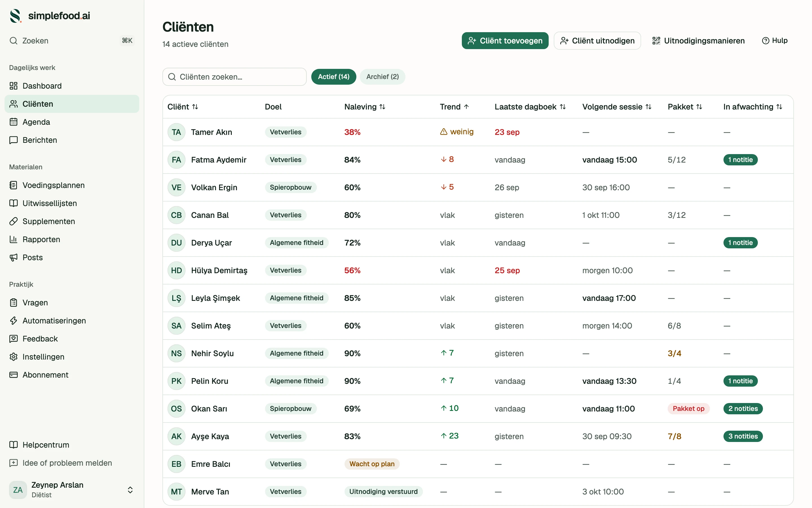Switch to the Archief (2) filter
812x508 pixels.
tap(383, 77)
